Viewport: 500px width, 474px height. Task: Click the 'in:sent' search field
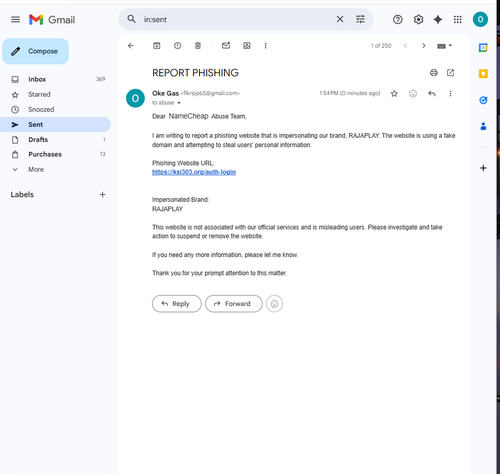(x=237, y=19)
